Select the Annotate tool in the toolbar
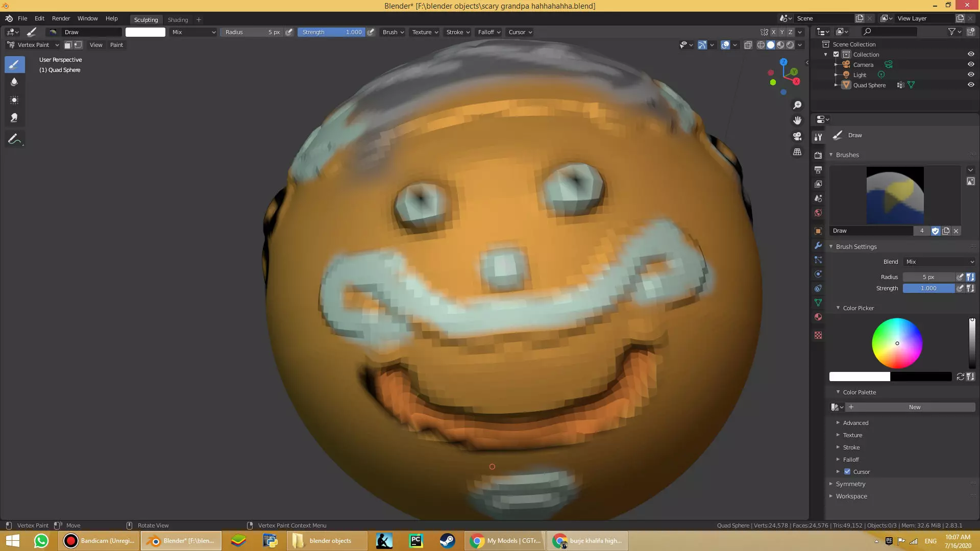Screen dimensions: 980x551 (x=14, y=139)
